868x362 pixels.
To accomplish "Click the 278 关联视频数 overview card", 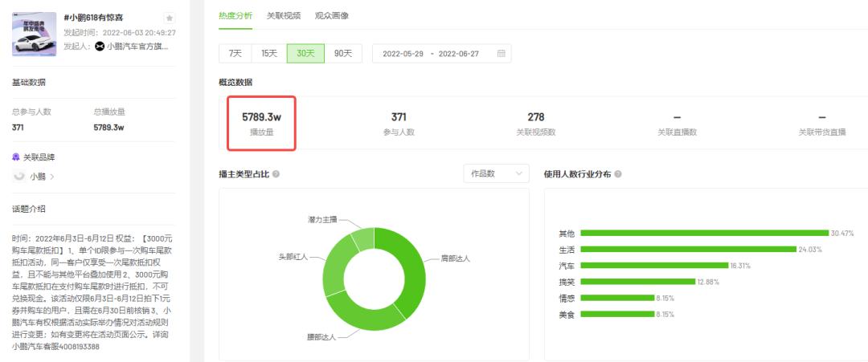I will (x=536, y=124).
